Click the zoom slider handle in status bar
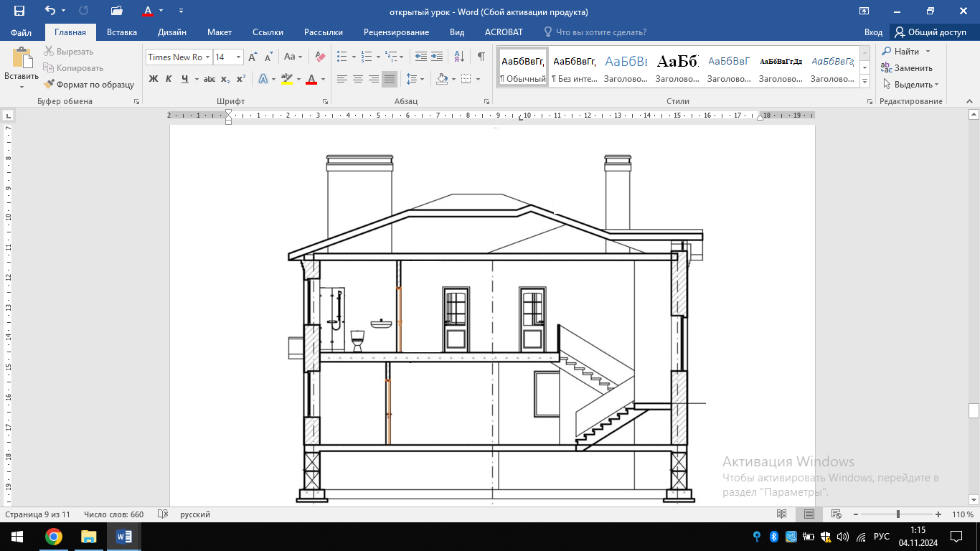Image resolution: width=980 pixels, height=551 pixels. pos(898,514)
